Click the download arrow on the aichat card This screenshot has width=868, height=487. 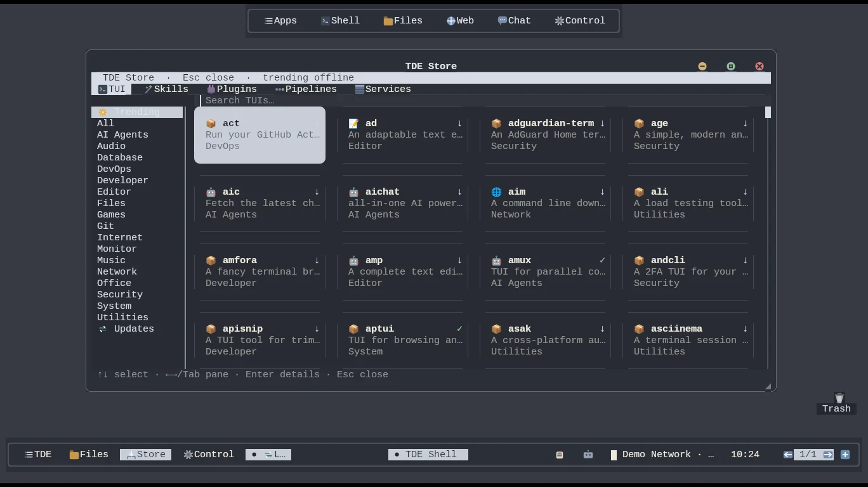[459, 192]
